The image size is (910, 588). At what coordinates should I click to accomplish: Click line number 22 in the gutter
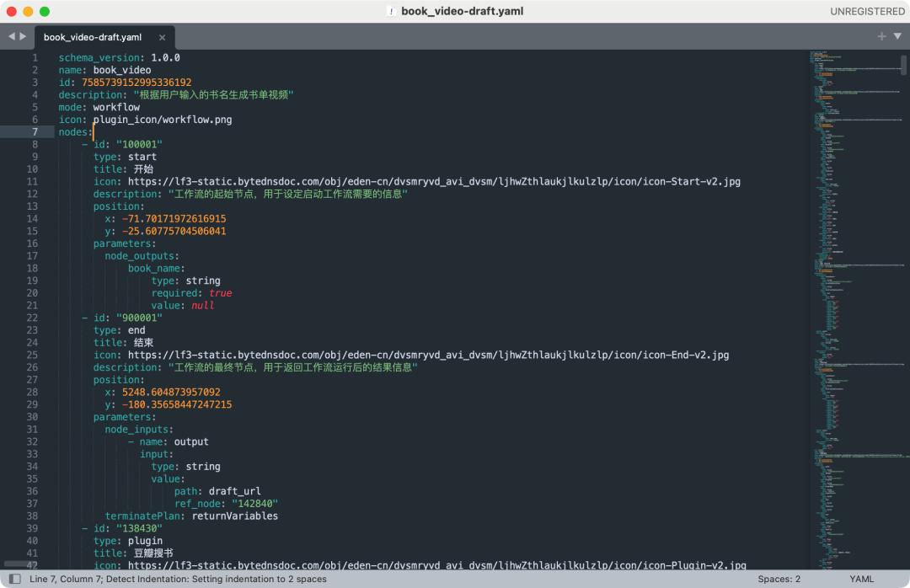tap(32, 318)
